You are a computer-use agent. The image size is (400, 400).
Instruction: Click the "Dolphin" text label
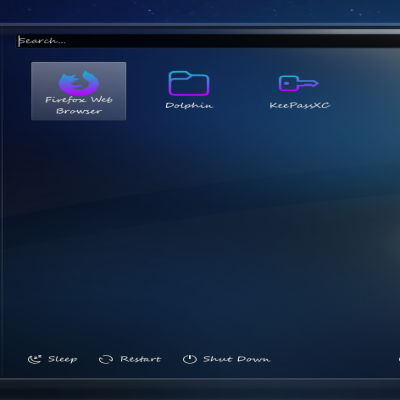pyautogui.click(x=189, y=105)
